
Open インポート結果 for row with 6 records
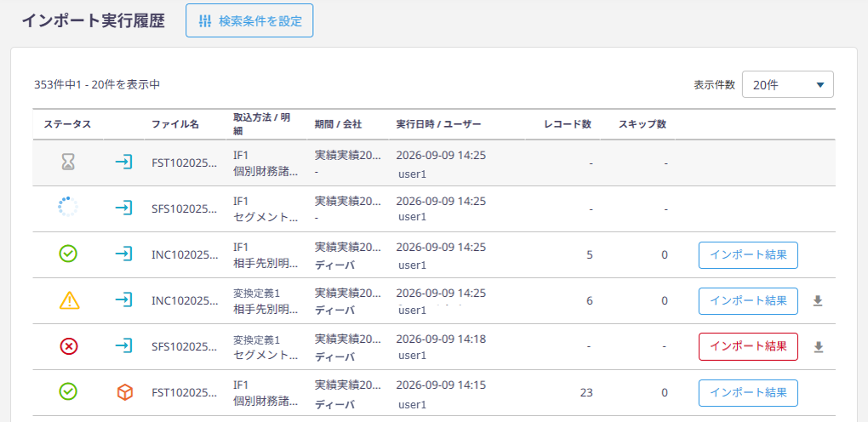coord(748,300)
